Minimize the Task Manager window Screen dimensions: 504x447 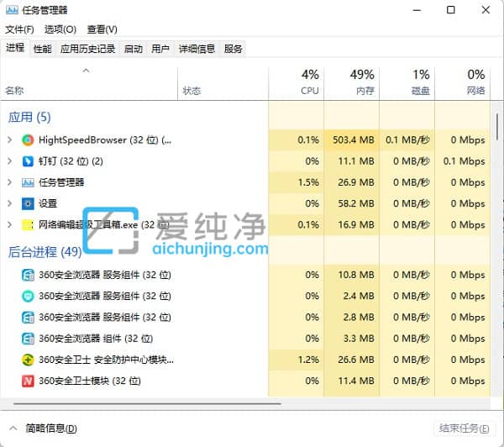417,10
